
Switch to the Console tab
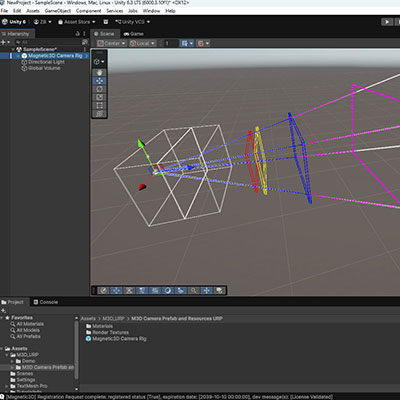(46, 302)
